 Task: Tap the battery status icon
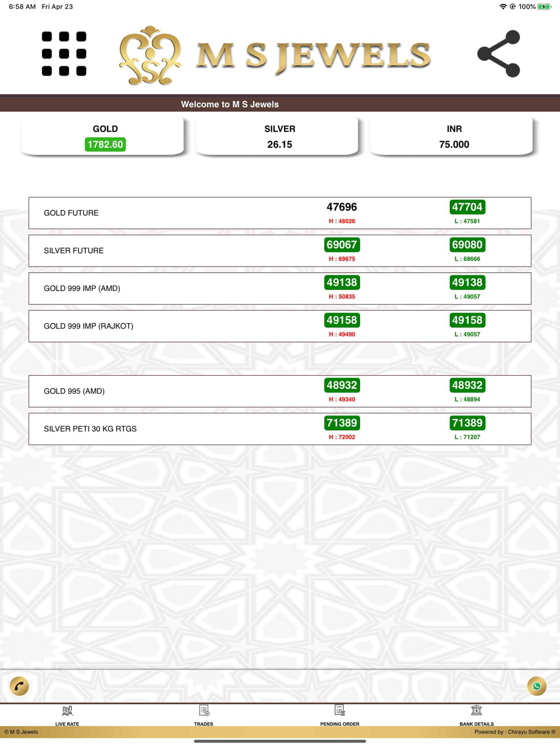pyautogui.click(x=544, y=7)
